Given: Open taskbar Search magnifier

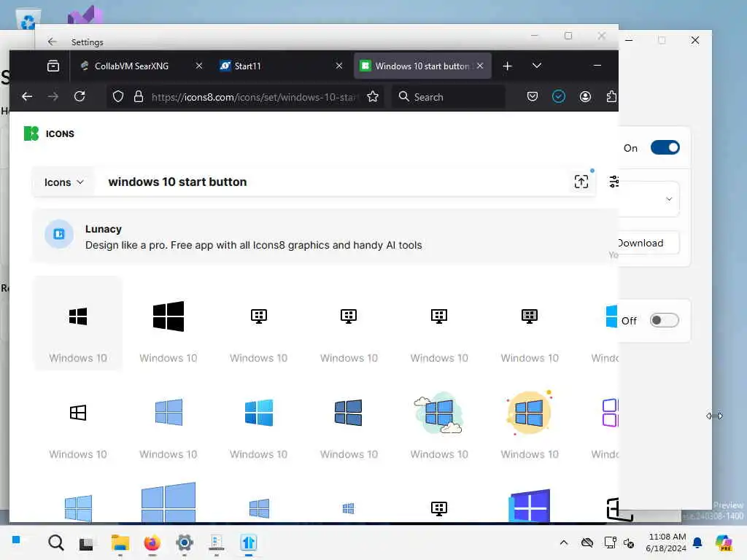Looking at the screenshot, I should click(x=56, y=542).
